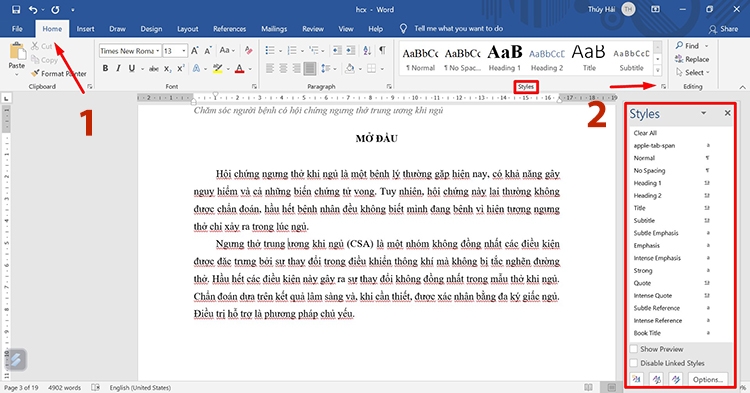Open the Find dropdown arrow
The image size is (750, 393).
[706, 46]
